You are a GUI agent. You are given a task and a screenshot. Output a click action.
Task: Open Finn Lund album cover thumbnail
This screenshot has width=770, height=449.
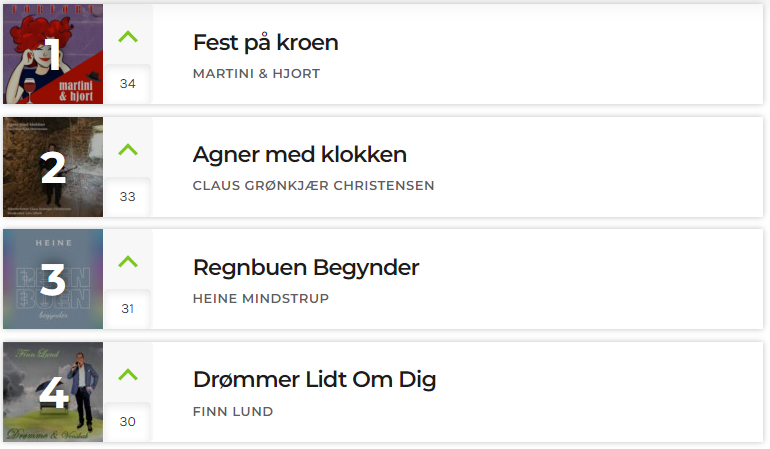[53, 392]
